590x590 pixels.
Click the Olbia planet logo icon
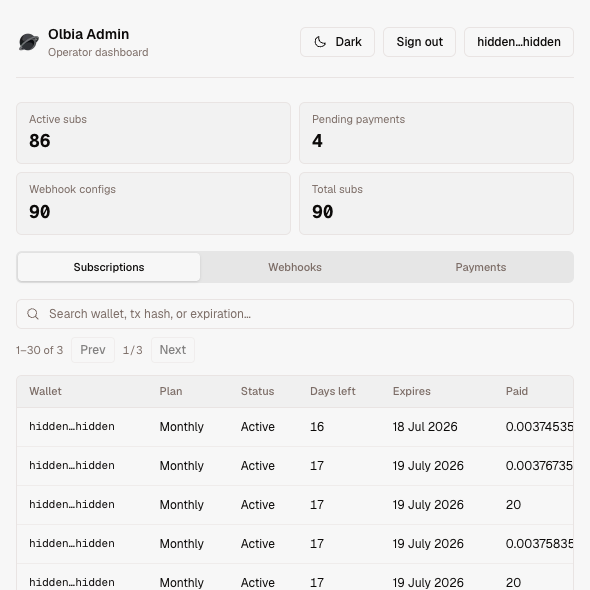[x=29, y=42]
